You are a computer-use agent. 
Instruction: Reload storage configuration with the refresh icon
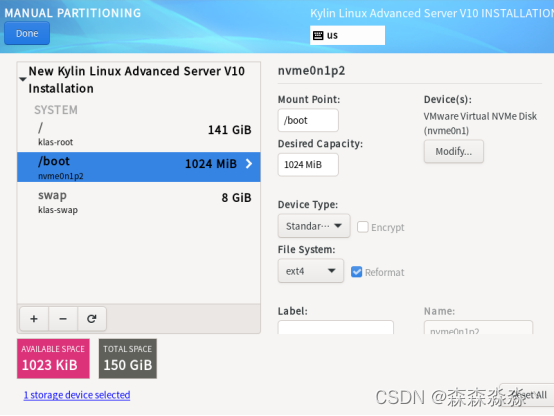point(92,319)
